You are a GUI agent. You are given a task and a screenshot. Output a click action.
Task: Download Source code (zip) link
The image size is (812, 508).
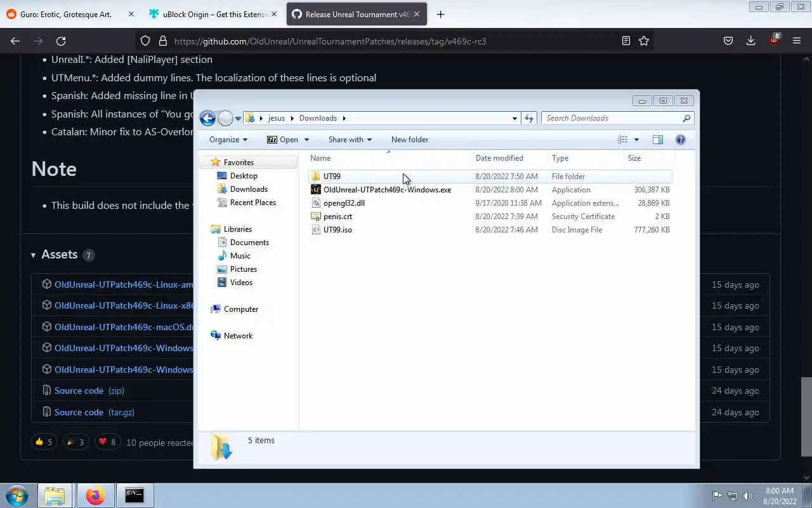click(x=89, y=391)
